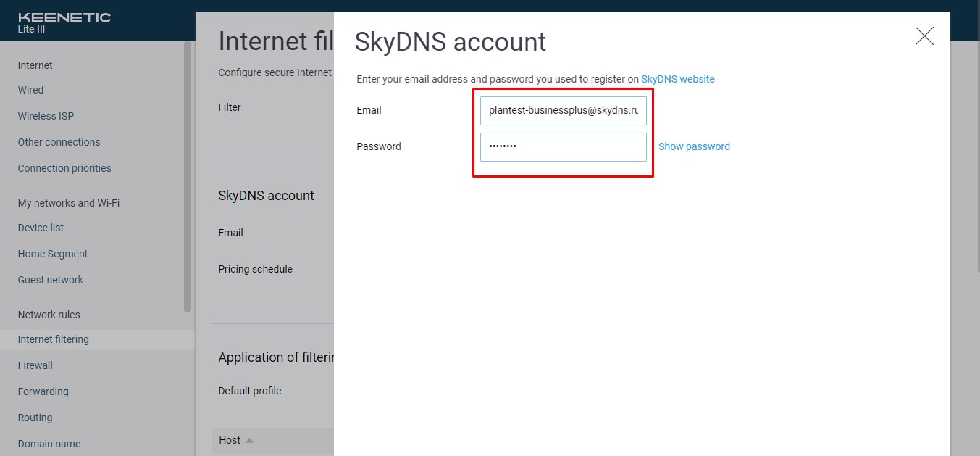980x456 pixels.
Task: Click the Filter label on background page
Action: [230, 107]
